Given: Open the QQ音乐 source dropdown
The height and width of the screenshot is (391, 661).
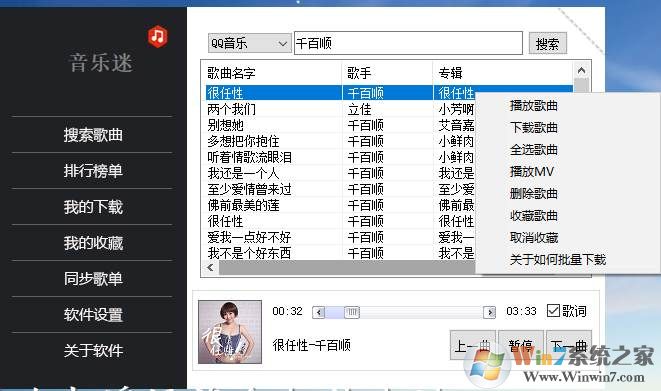Looking at the screenshot, I should (x=250, y=43).
